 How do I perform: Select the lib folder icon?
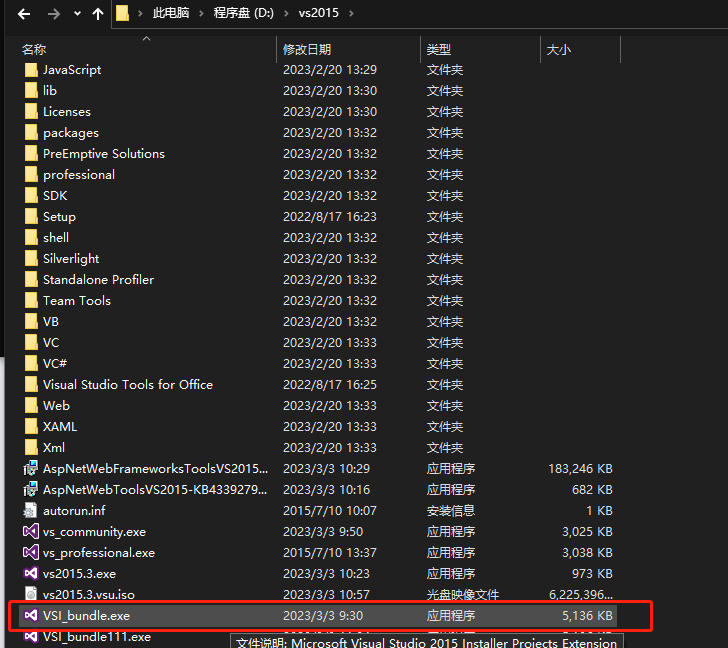pyautogui.click(x=31, y=91)
